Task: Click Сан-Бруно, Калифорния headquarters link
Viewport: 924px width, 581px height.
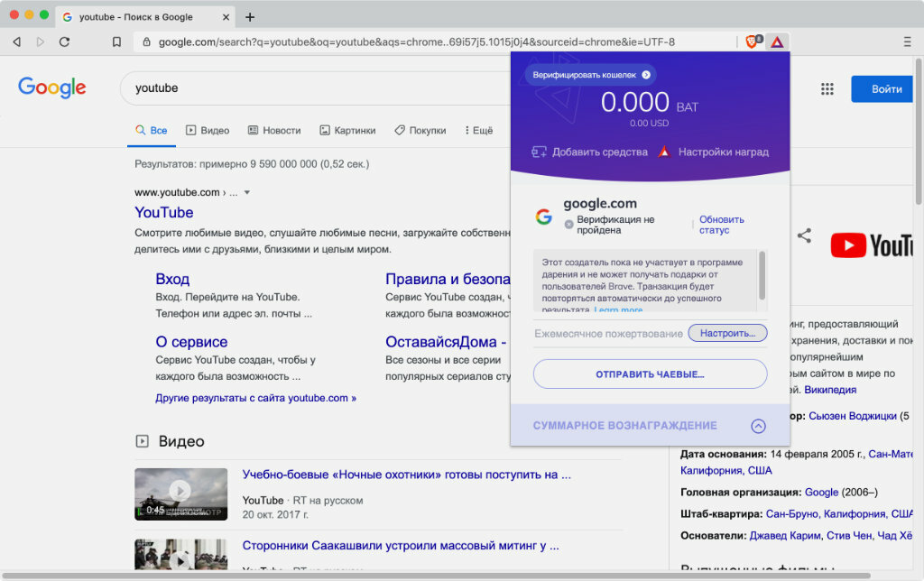Action: (x=840, y=514)
